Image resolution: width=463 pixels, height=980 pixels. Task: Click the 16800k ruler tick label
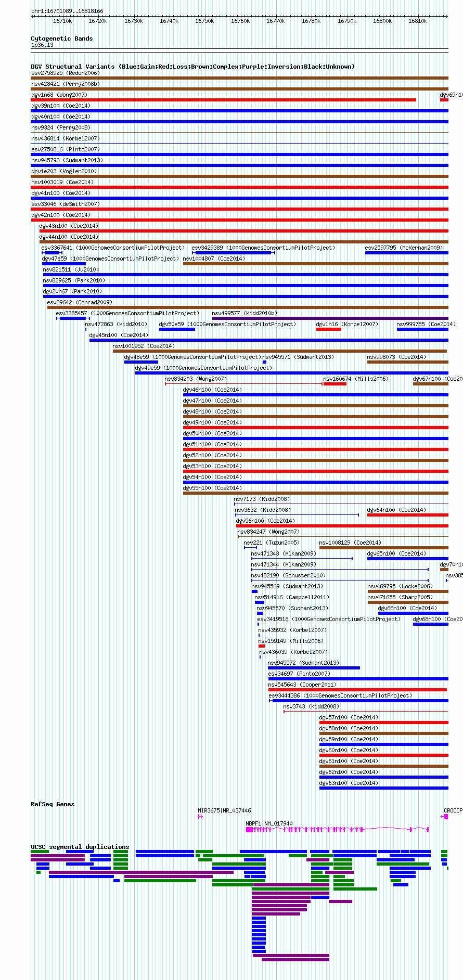[x=382, y=21]
